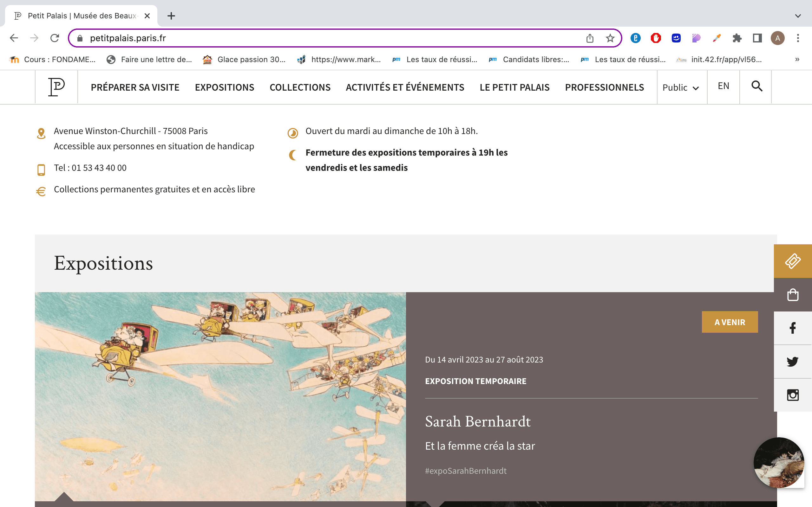Open the Expositions menu item
The image size is (812, 507).
(225, 87)
